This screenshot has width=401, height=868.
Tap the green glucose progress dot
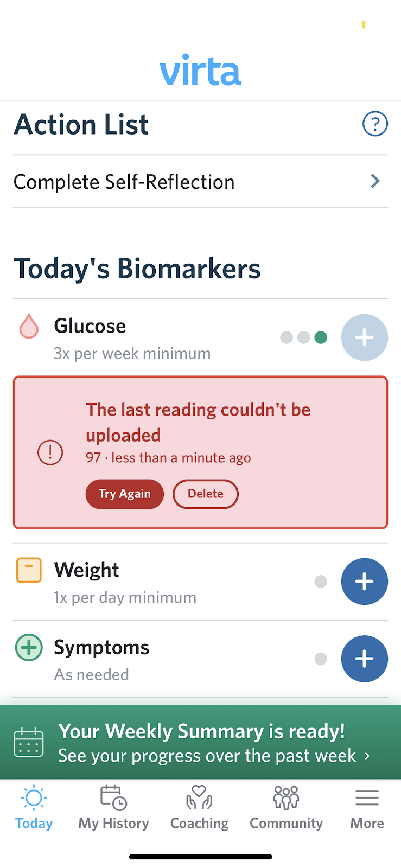point(321,337)
